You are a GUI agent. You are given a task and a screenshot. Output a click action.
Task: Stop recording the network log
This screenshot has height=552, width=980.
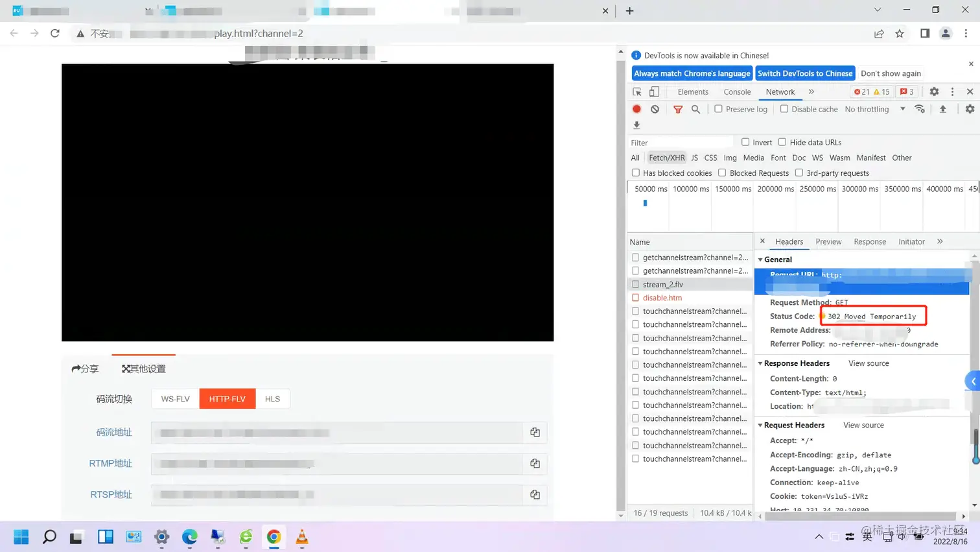pyautogui.click(x=636, y=109)
